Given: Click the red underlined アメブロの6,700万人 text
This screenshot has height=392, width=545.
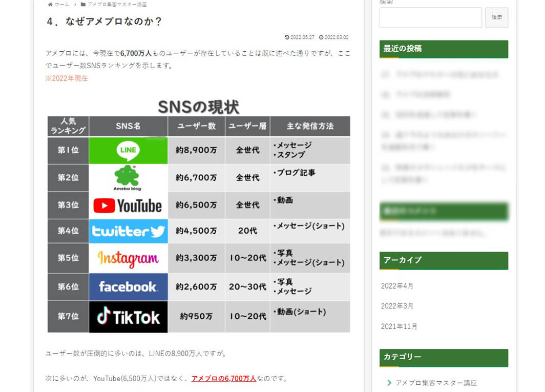Looking at the screenshot, I should (x=224, y=379).
